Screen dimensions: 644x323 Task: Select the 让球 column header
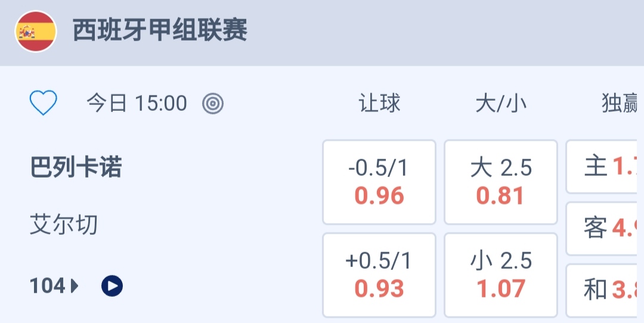point(379,104)
